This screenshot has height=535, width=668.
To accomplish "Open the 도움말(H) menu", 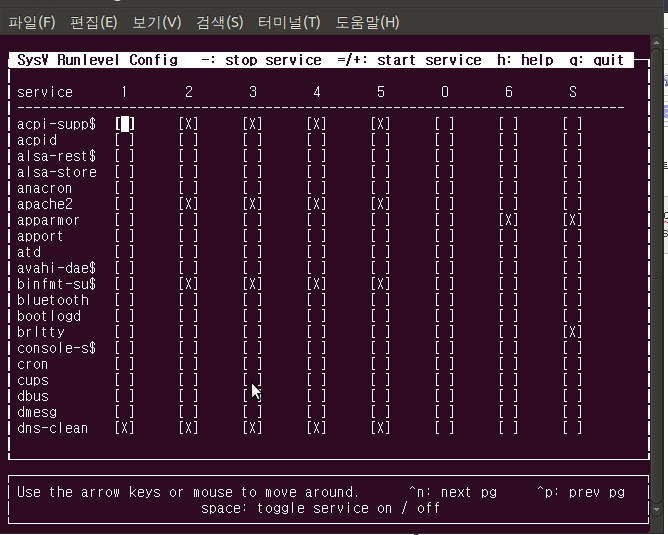I will click(x=367, y=22).
